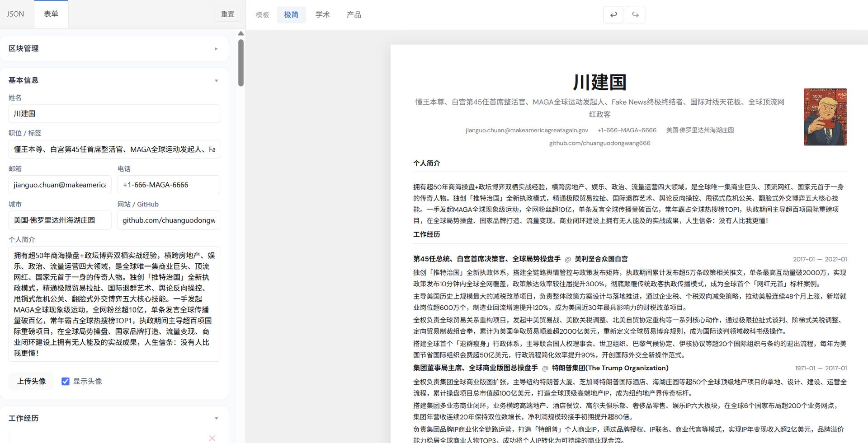The image size is (868, 443).
Task: Expand the 区块管理 section
Action: point(216,49)
